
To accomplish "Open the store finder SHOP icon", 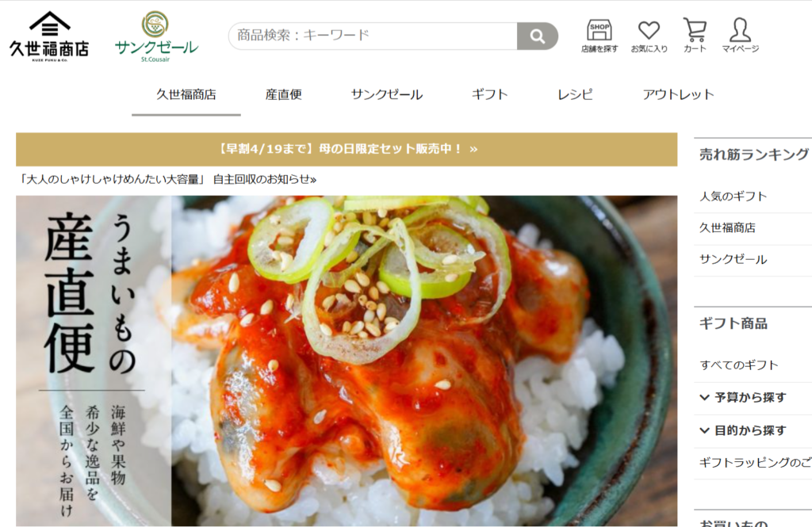I will (599, 36).
